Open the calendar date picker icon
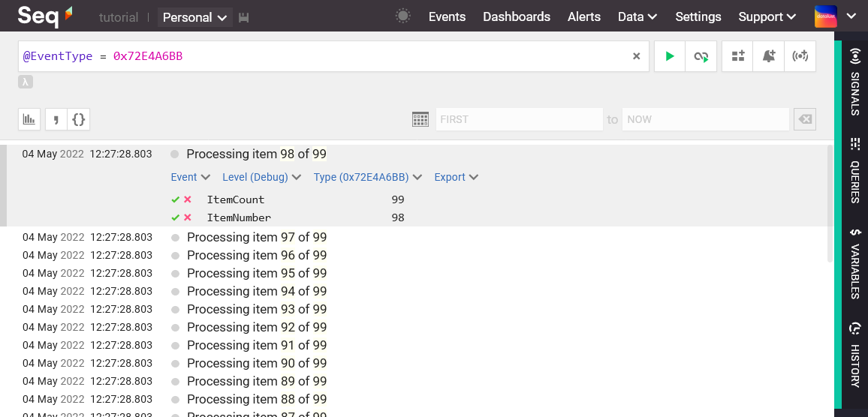The image size is (868, 417). click(x=420, y=119)
